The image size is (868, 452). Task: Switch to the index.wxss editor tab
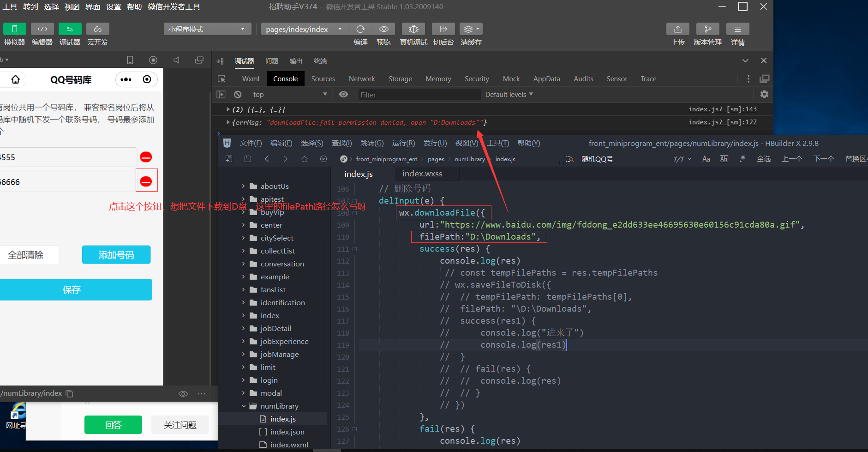[422, 174]
